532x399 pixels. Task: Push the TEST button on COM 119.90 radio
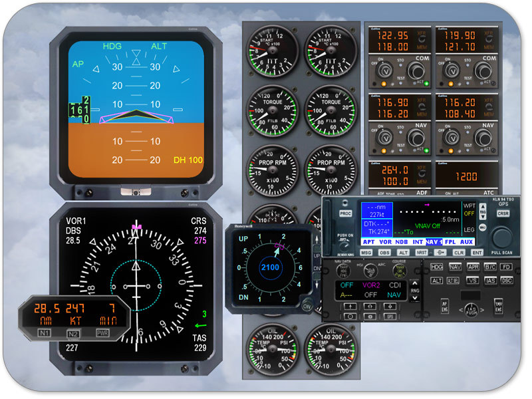[x=467, y=82]
